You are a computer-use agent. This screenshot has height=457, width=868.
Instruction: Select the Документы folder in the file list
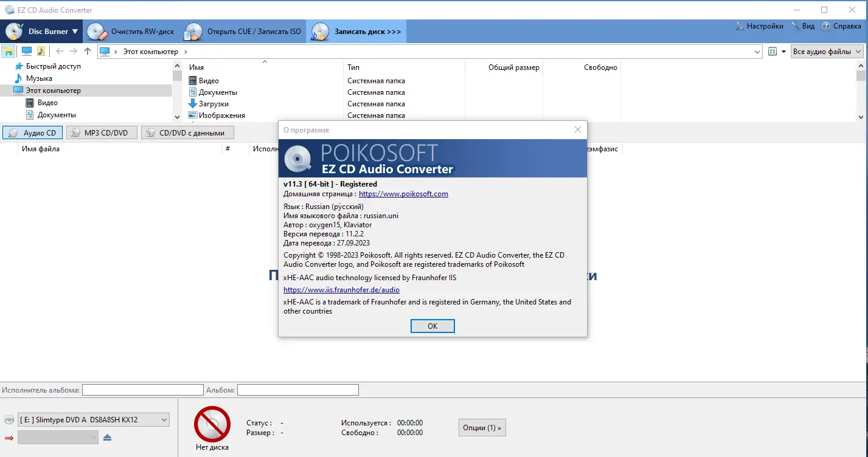point(218,92)
